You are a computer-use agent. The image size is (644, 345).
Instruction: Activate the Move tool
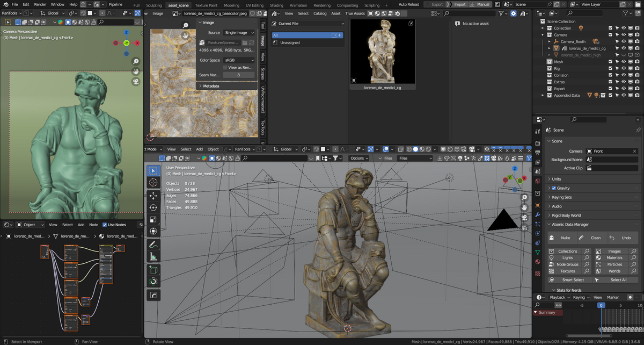pos(153,196)
